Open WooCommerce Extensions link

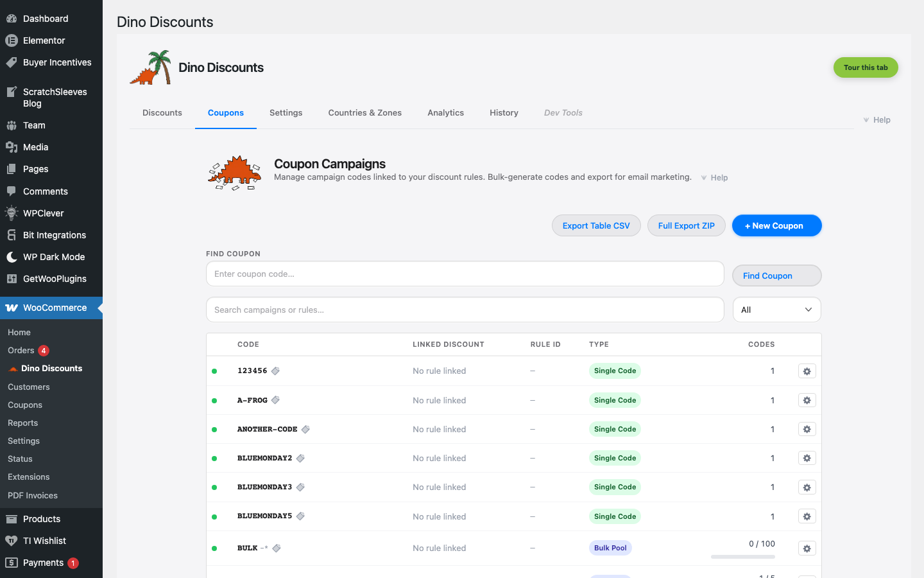[29, 477]
